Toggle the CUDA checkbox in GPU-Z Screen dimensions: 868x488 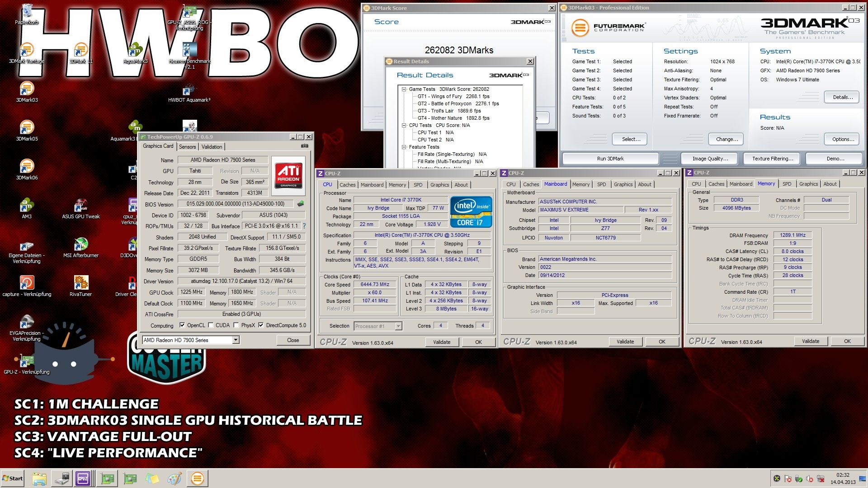[211, 325]
